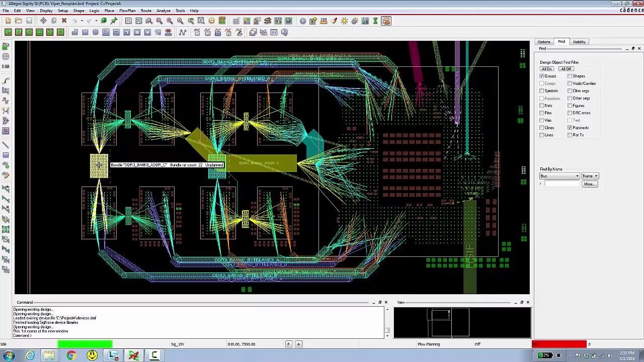Image resolution: width=644 pixels, height=362 pixels.
Task: Open Chrome from the taskbar
Action: point(71,355)
